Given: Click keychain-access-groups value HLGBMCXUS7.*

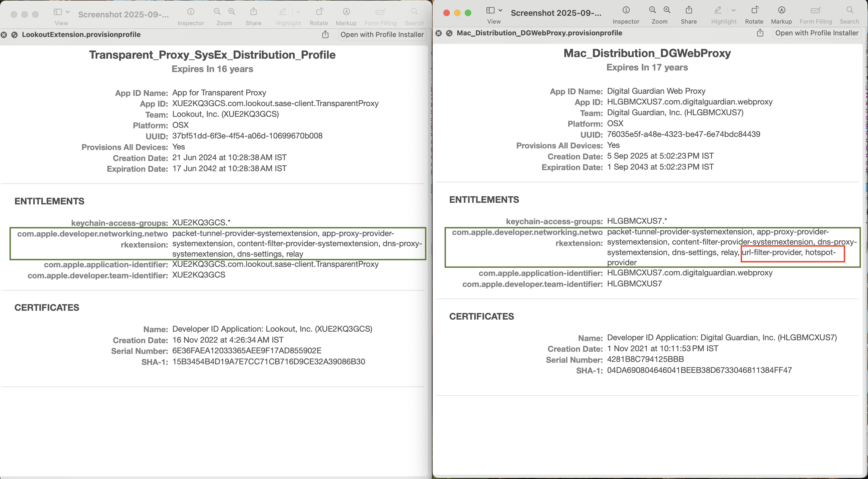Looking at the screenshot, I should [x=637, y=221].
